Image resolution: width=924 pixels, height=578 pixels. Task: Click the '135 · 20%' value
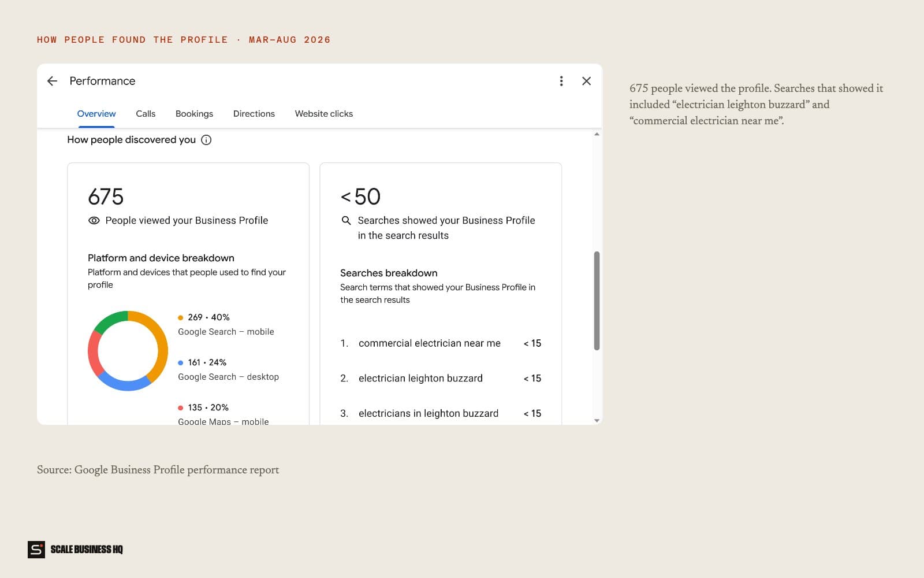208,407
